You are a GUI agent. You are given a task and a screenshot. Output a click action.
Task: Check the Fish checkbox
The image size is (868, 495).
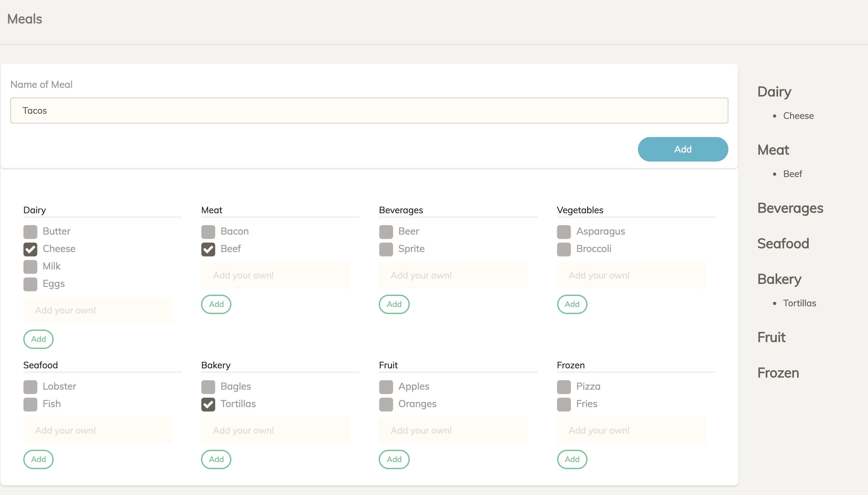pos(30,404)
